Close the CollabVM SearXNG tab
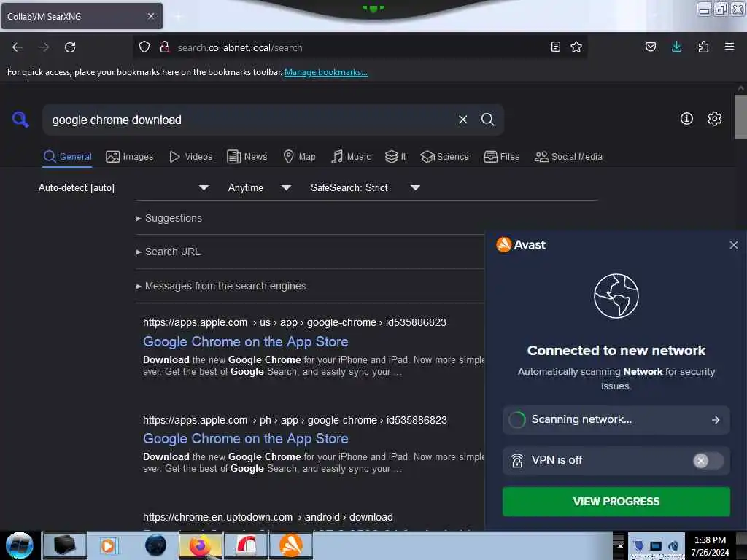Viewport: 747px width, 560px height. click(x=151, y=16)
